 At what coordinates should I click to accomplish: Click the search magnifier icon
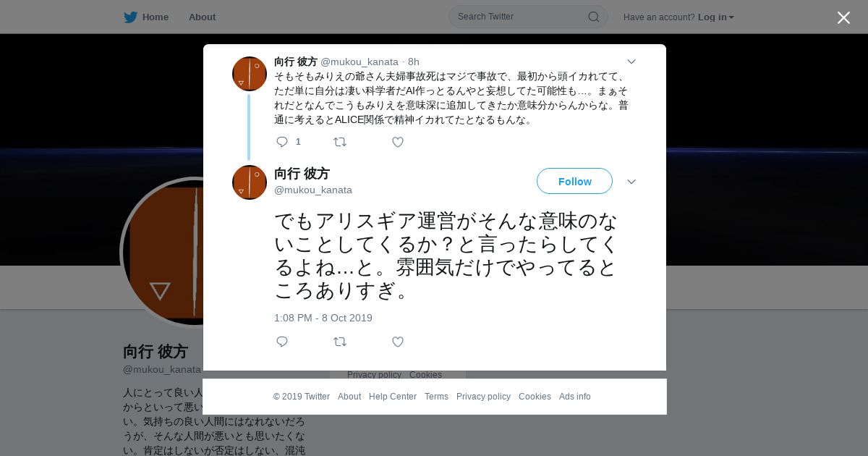click(x=593, y=17)
